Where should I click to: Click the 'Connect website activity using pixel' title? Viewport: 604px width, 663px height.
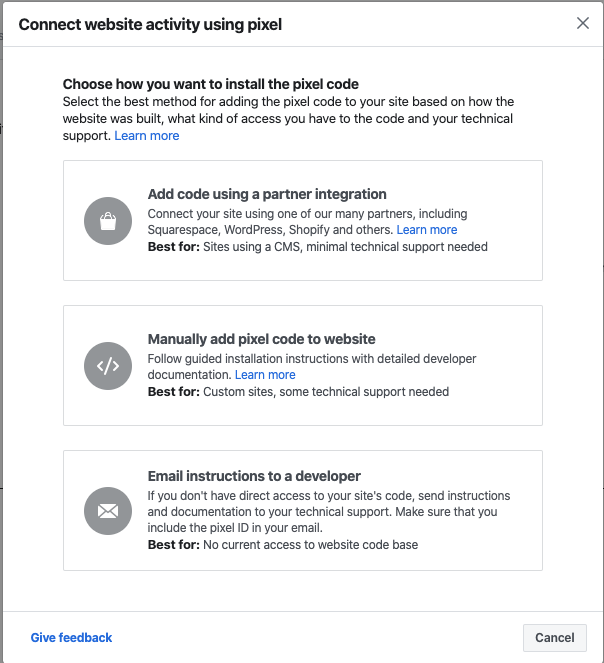150,25
